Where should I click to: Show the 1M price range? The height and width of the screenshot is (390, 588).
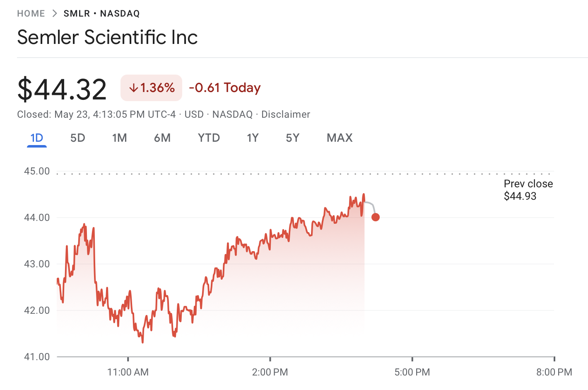click(x=119, y=138)
